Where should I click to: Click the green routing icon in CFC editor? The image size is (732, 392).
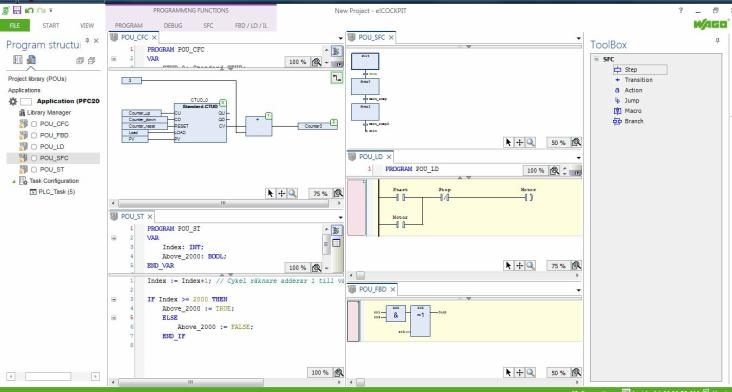click(337, 77)
